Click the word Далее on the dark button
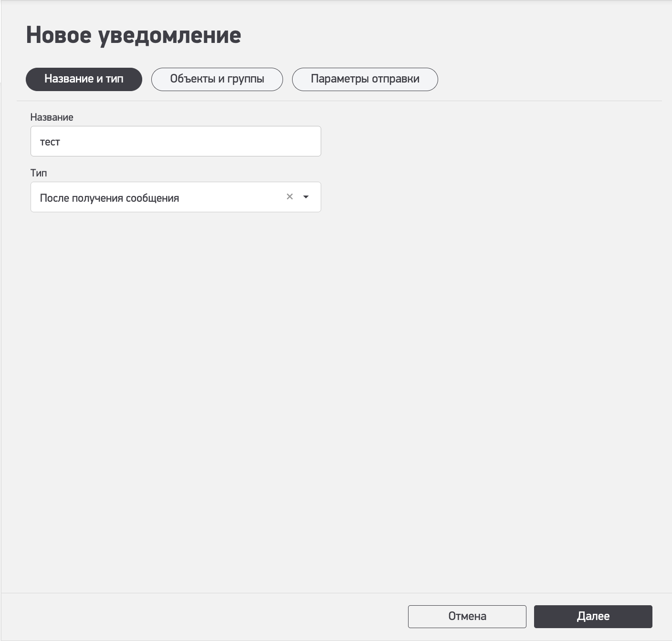The height and width of the screenshot is (641, 672). click(x=593, y=616)
